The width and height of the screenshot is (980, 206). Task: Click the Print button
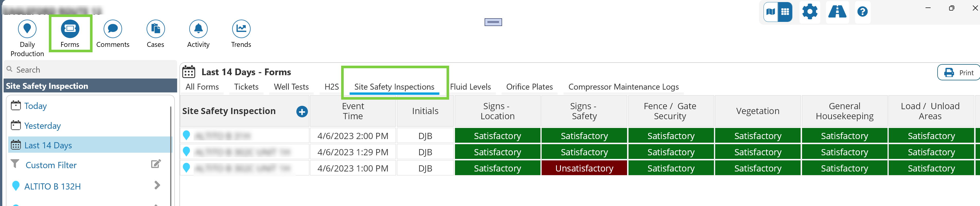coord(959,73)
